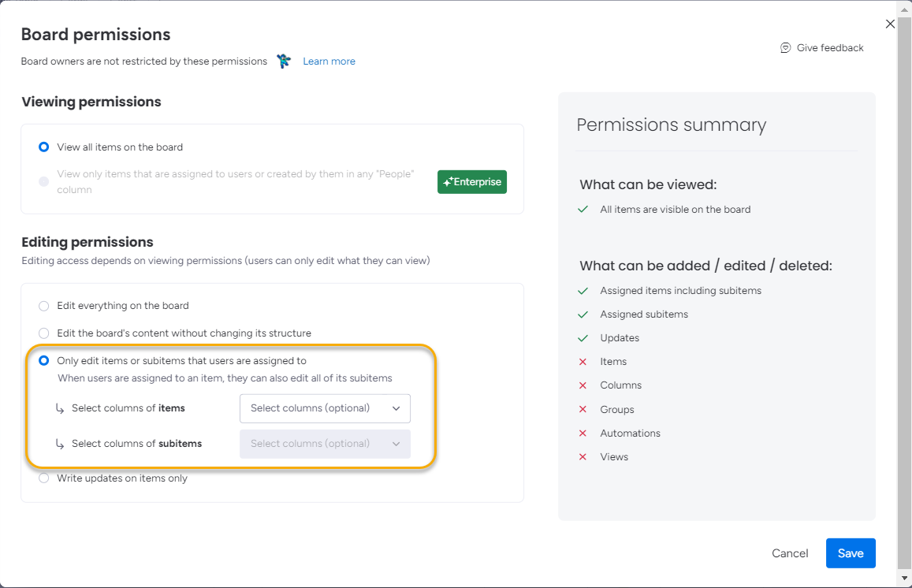Click Cancel to discard changes

tap(790, 553)
